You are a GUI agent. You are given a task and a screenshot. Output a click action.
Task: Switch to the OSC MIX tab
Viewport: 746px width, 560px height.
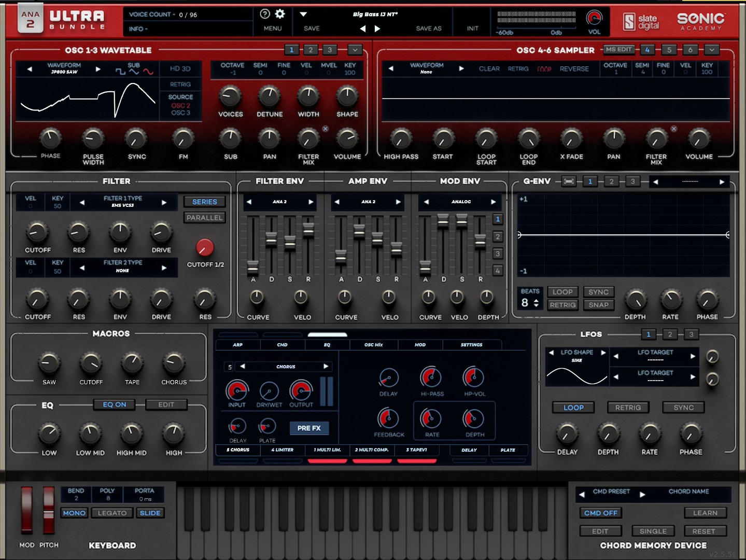[373, 345]
